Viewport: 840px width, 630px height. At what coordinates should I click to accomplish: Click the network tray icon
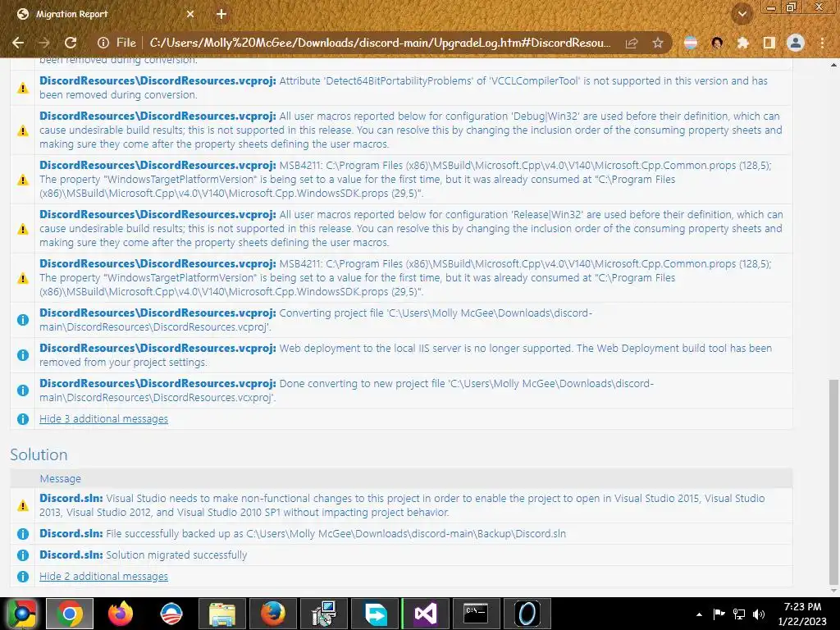[x=739, y=614]
